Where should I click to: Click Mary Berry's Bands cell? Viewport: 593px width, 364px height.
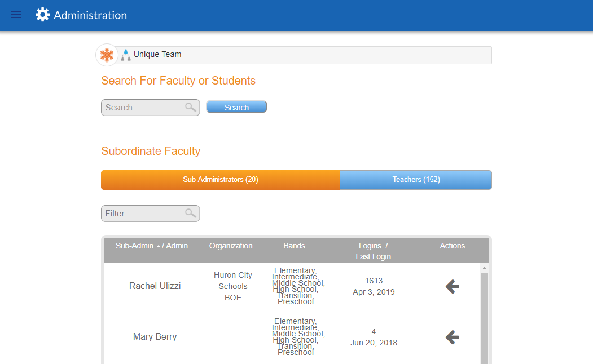pos(298,337)
